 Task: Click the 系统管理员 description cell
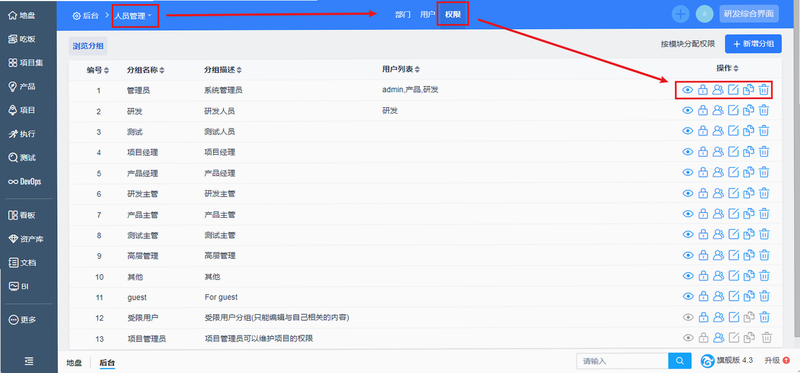pyautogui.click(x=223, y=90)
